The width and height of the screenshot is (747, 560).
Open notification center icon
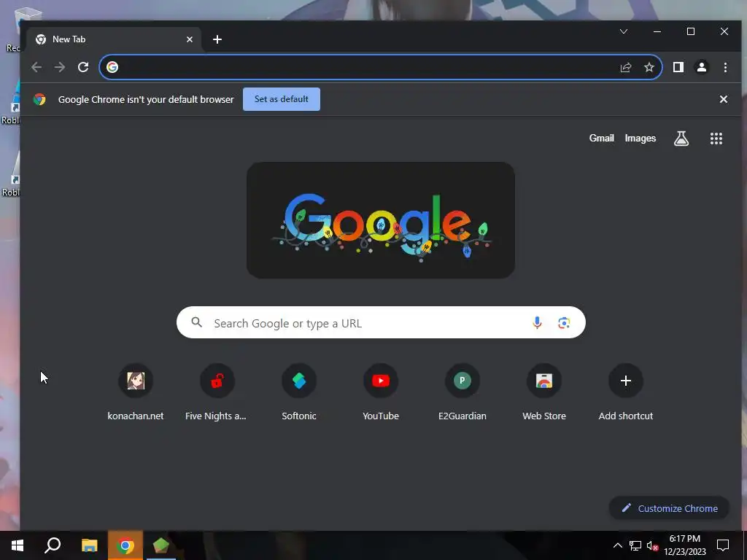tap(723, 545)
